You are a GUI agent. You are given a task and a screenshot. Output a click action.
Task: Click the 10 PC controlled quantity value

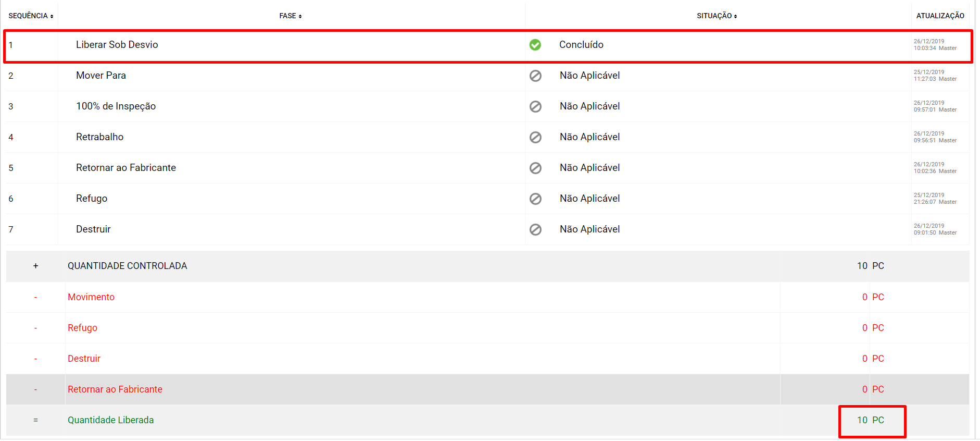871,266
